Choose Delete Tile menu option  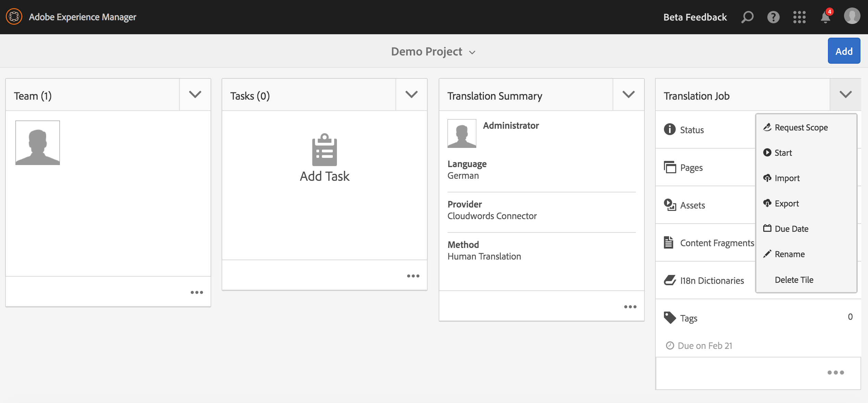(x=794, y=279)
